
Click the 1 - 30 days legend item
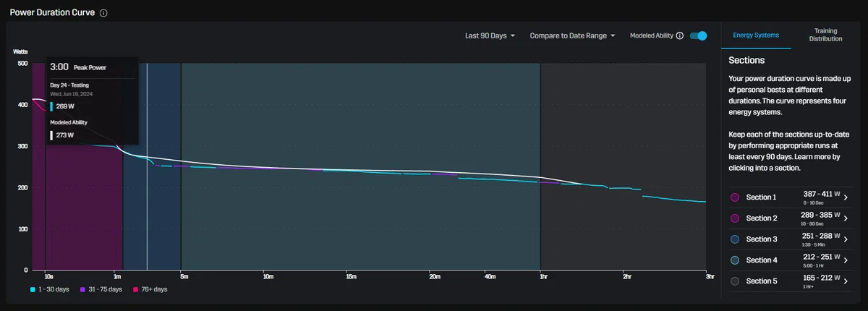pyautogui.click(x=50, y=289)
